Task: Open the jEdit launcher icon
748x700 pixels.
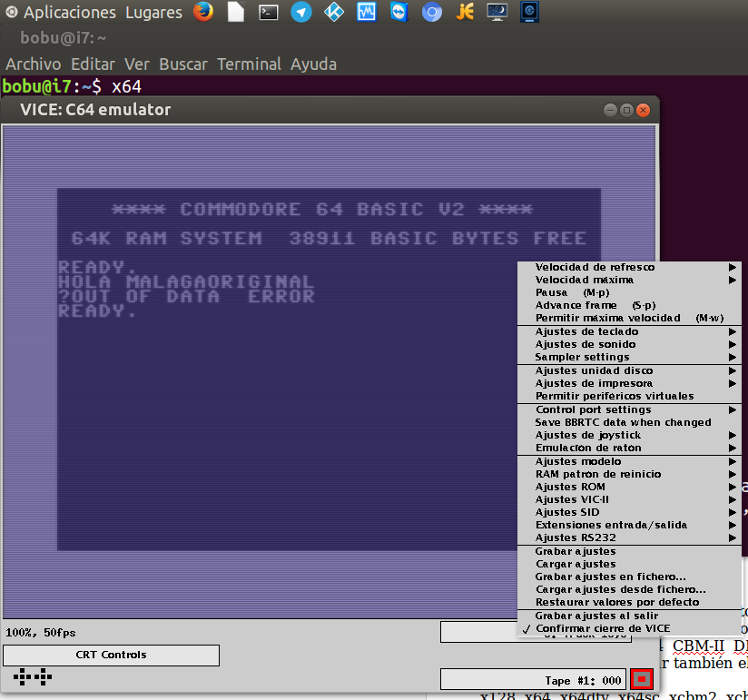Action: pos(465,12)
